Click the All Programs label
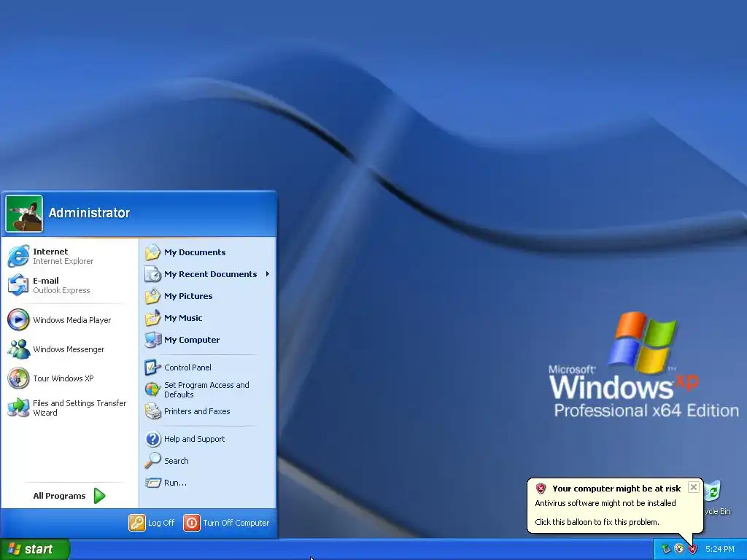Screen dimensions: 747x560 [x=60, y=496]
